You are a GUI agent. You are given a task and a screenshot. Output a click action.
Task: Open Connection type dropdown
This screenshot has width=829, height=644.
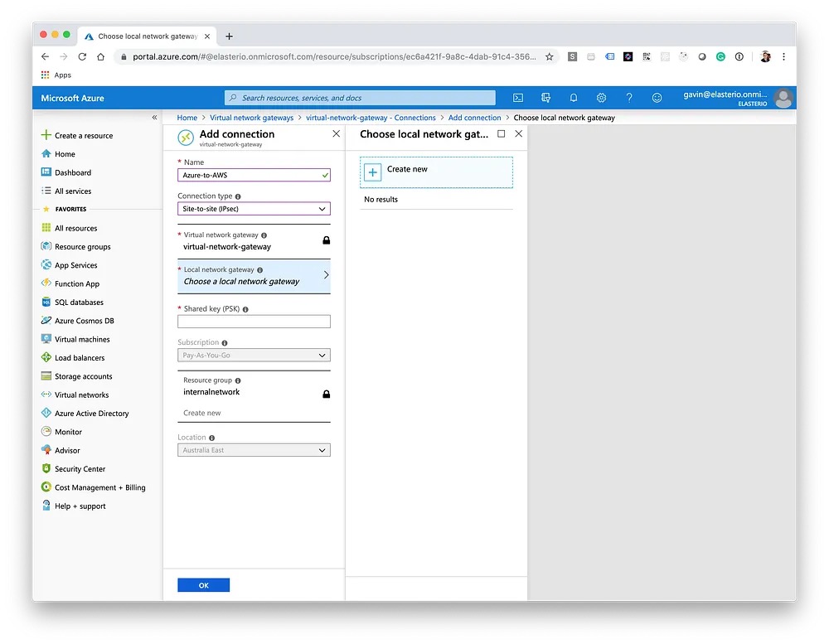pos(254,209)
